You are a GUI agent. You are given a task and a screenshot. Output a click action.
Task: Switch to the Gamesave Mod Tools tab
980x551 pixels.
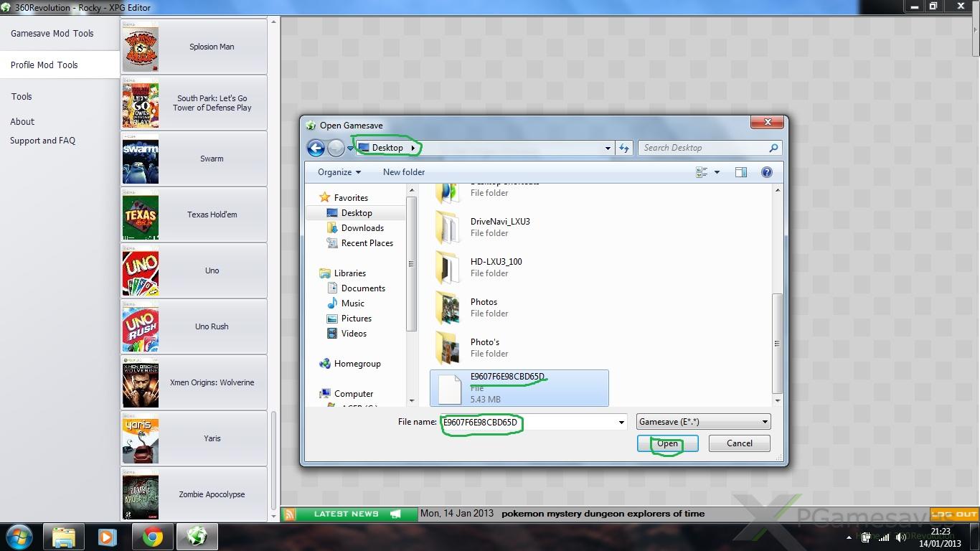tap(52, 34)
